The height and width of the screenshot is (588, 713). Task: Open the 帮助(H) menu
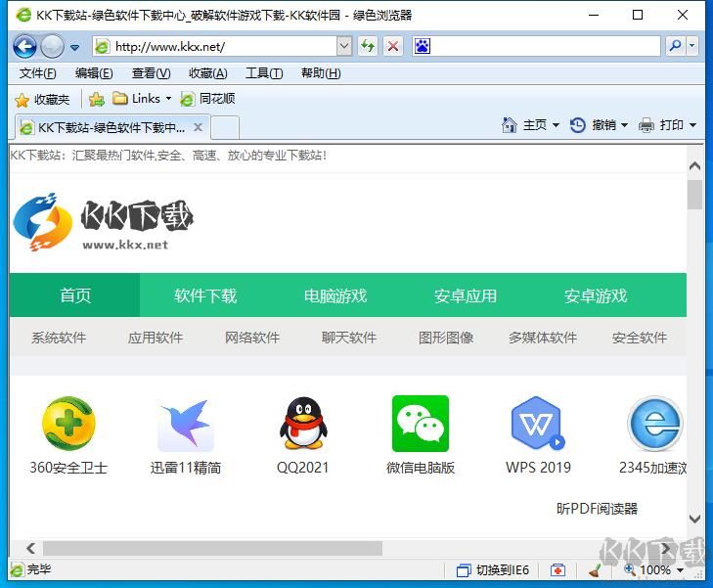(x=321, y=73)
